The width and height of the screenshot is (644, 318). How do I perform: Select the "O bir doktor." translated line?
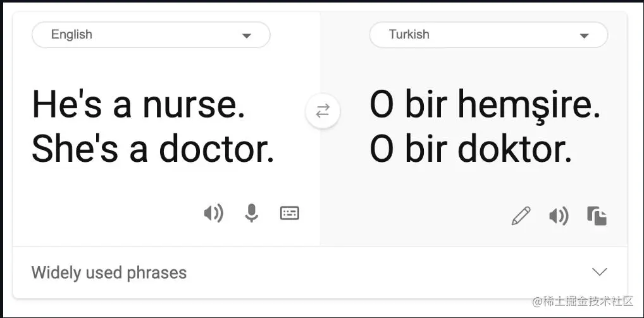[471, 149]
